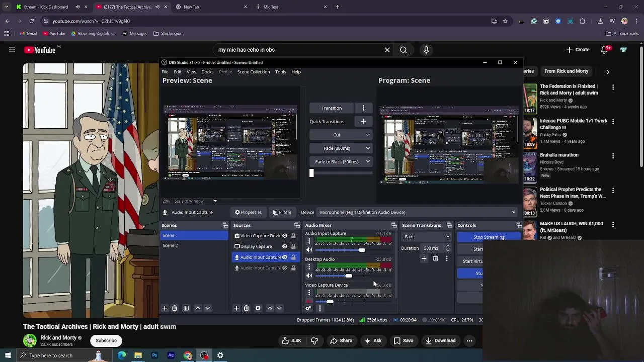Image resolution: width=644 pixels, height=362 pixels.
Task: Move source up arrow in the Sources toolbar
Action: [270, 308]
